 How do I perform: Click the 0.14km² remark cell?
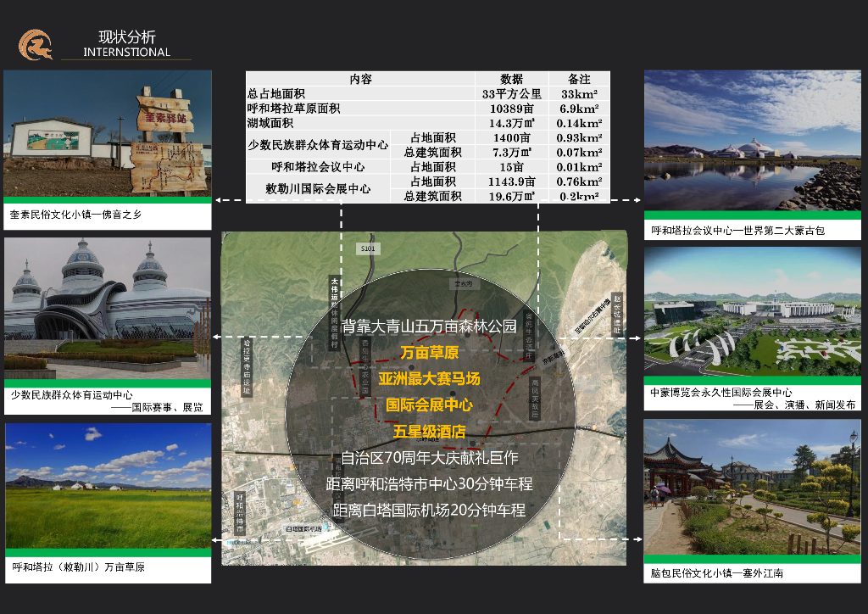coord(579,124)
